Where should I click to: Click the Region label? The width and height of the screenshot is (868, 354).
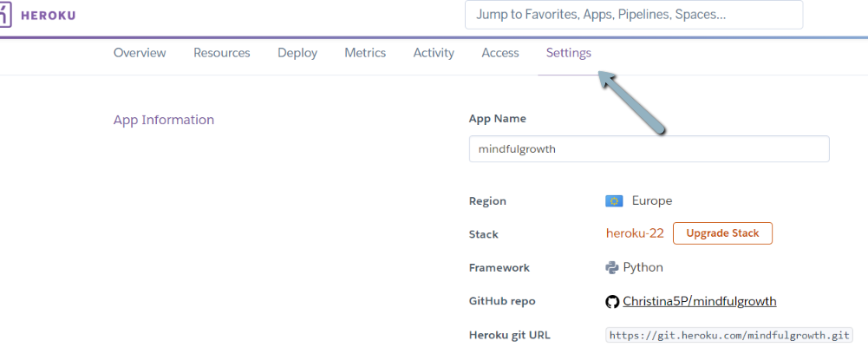pyautogui.click(x=487, y=201)
